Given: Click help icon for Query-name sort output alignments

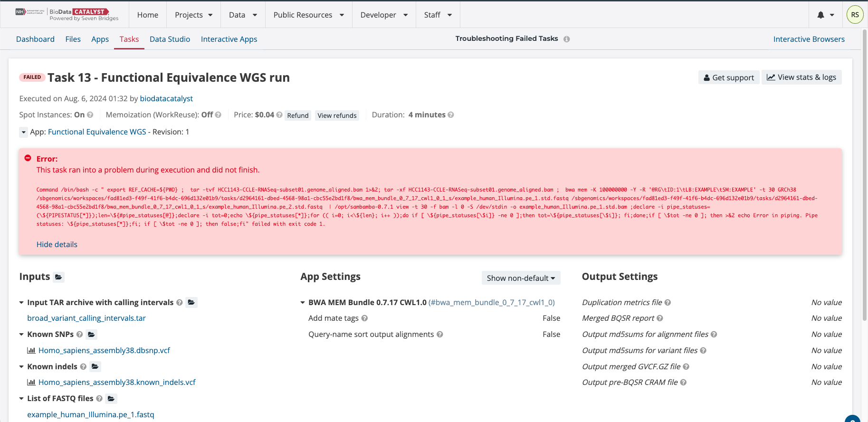Looking at the screenshot, I should click(x=440, y=334).
